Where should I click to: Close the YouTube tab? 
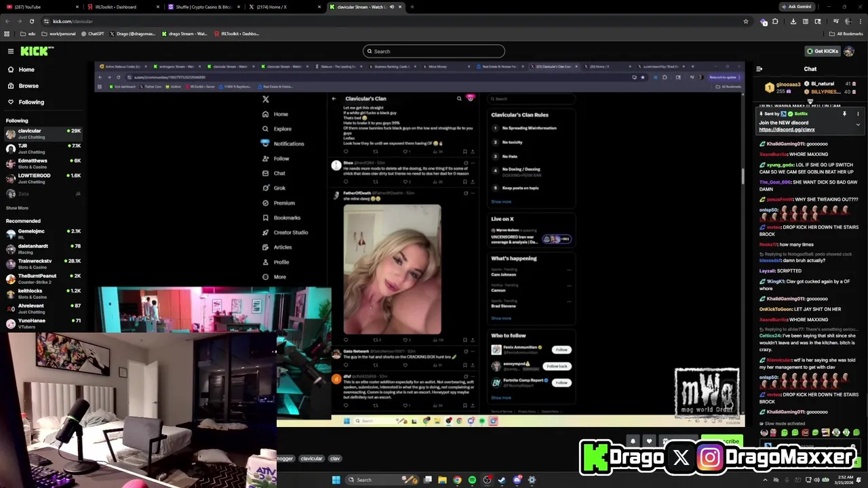point(77,7)
